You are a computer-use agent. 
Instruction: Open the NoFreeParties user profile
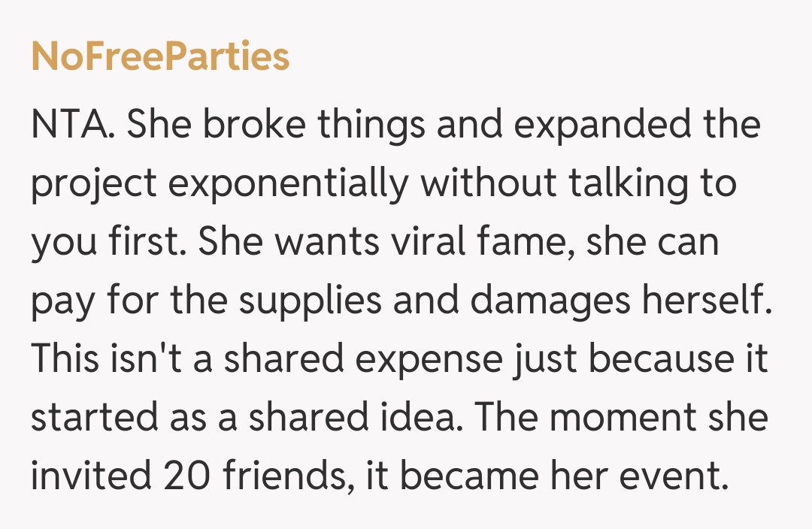tap(160, 57)
